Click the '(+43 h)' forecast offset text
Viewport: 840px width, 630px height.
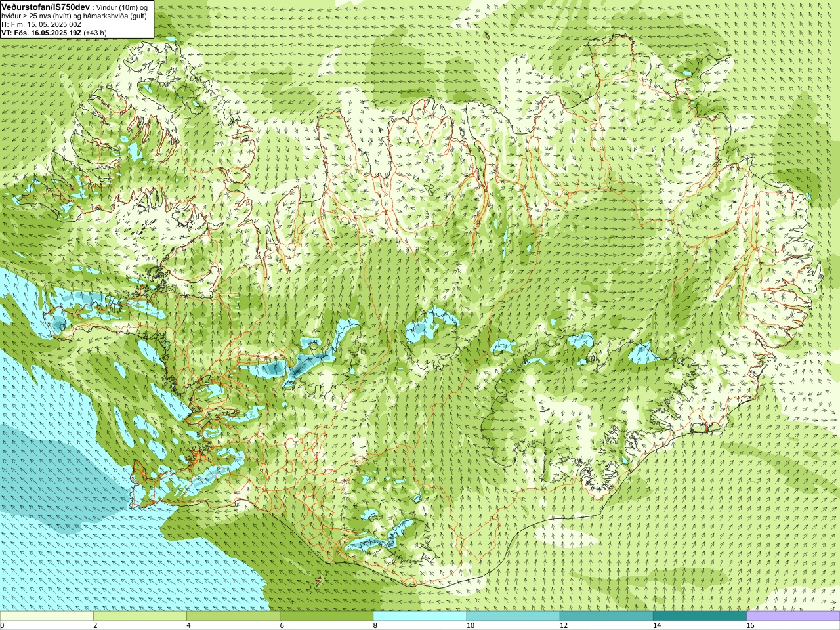point(95,32)
